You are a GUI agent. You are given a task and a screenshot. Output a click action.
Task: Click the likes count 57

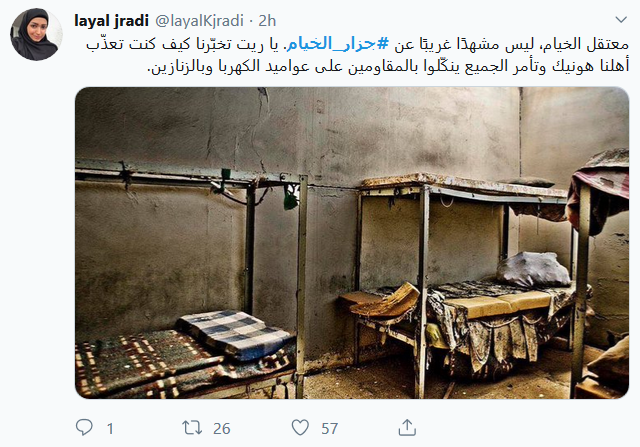[329, 428]
